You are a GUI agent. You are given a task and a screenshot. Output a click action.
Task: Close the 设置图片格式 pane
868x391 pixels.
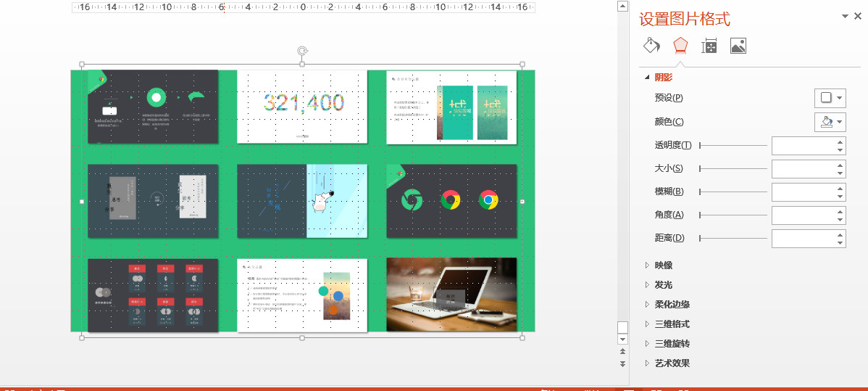tap(858, 16)
